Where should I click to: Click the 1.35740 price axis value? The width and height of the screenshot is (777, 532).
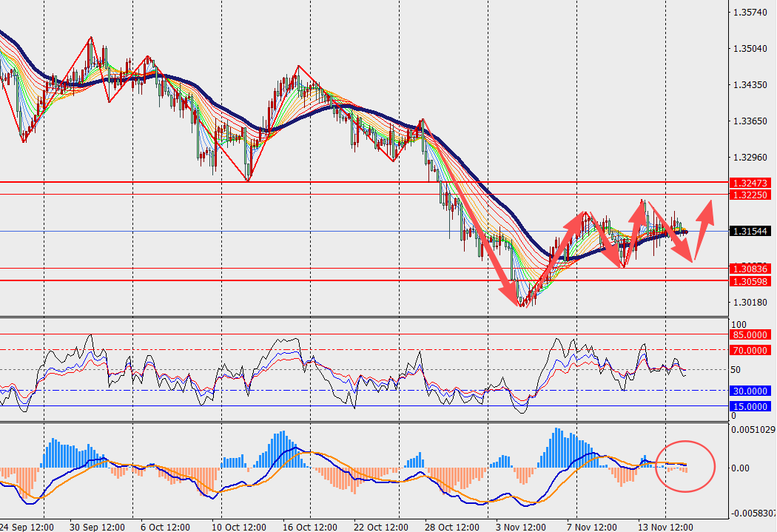748,13
